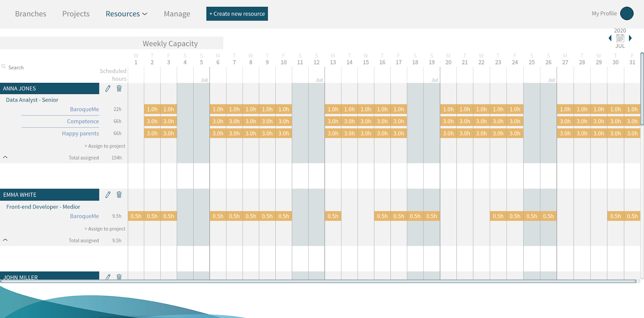Click Weekly Capacity heading

point(170,43)
